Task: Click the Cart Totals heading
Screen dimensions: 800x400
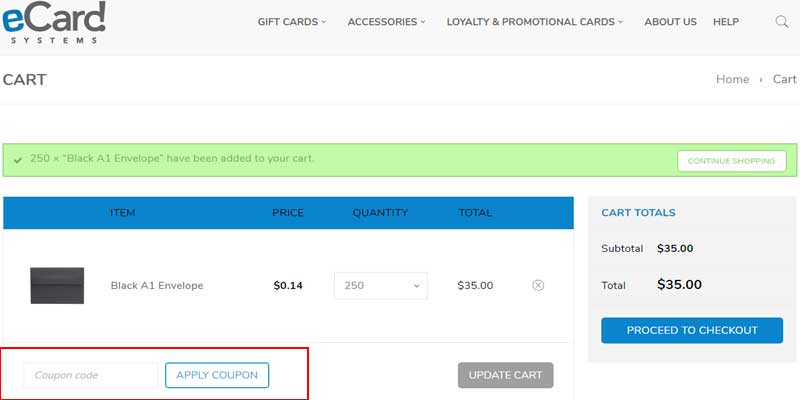Action: tap(638, 213)
